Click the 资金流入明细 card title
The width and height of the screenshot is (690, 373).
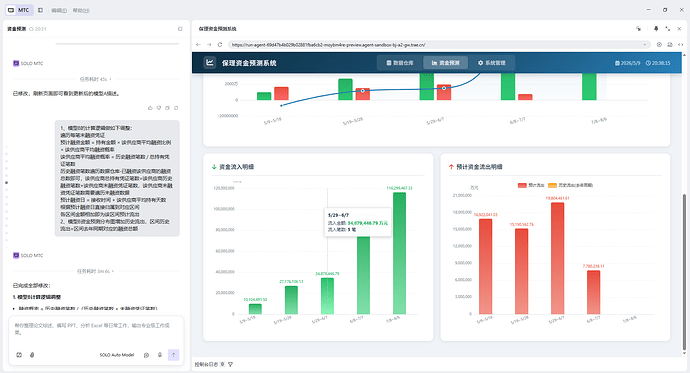[236, 167]
